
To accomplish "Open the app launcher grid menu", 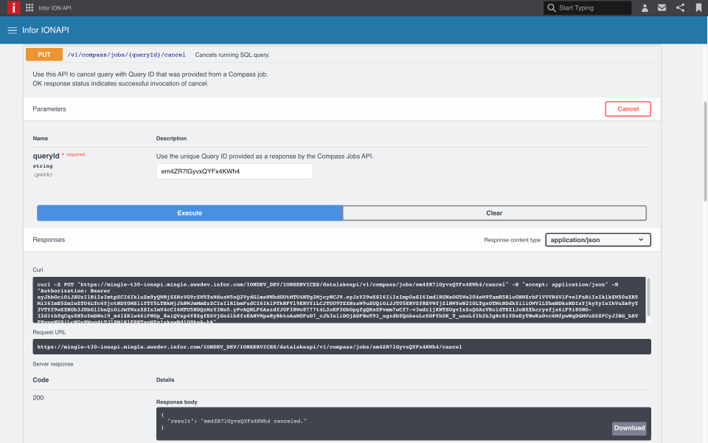I will pos(29,8).
